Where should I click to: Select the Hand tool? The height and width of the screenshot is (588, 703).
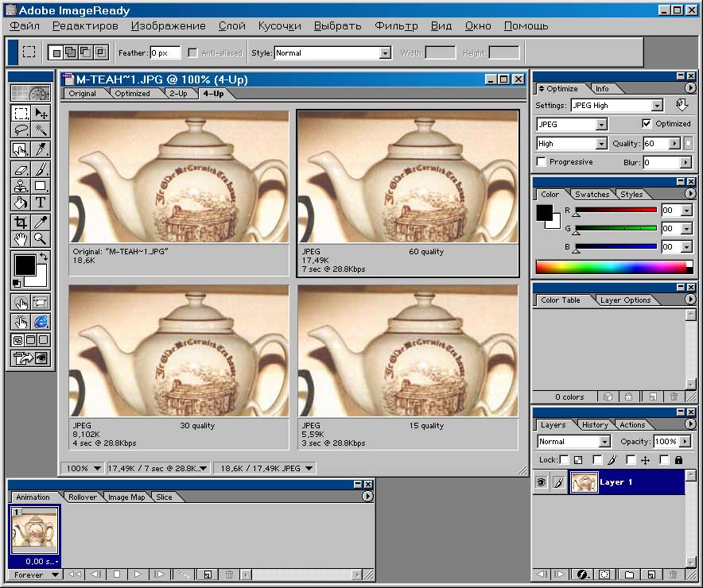pos(21,239)
